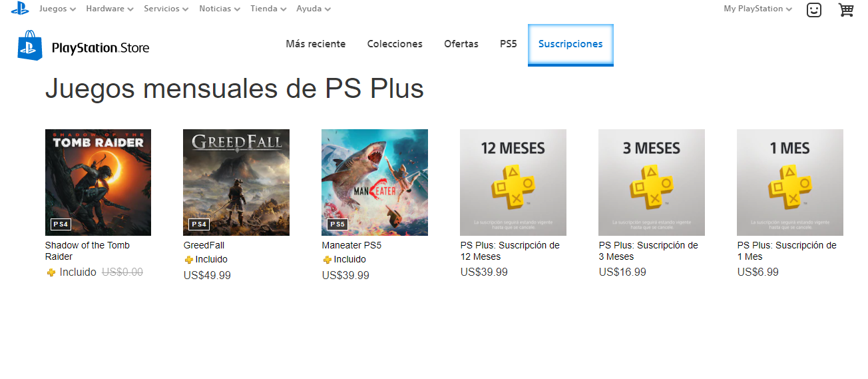Open the Shadow of the Tomb Raider link
Screen dimensions: 868x379
pyautogui.click(x=87, y=251)
